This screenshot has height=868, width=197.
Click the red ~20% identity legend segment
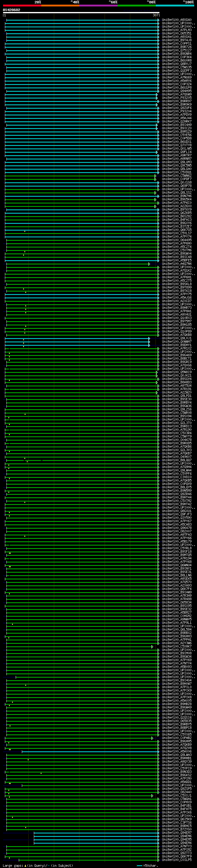(x=22, y=6)
